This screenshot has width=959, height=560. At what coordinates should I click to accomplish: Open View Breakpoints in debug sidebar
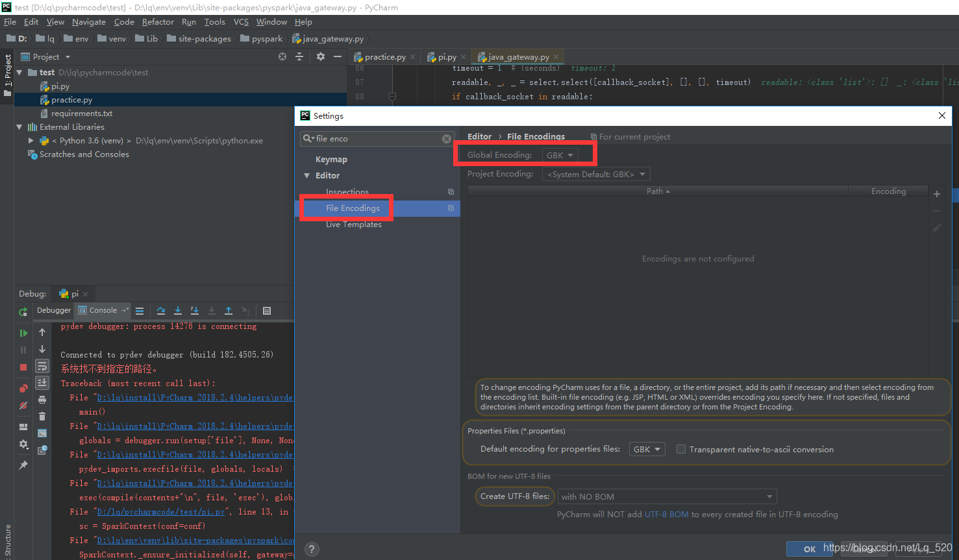click(23, 388)
